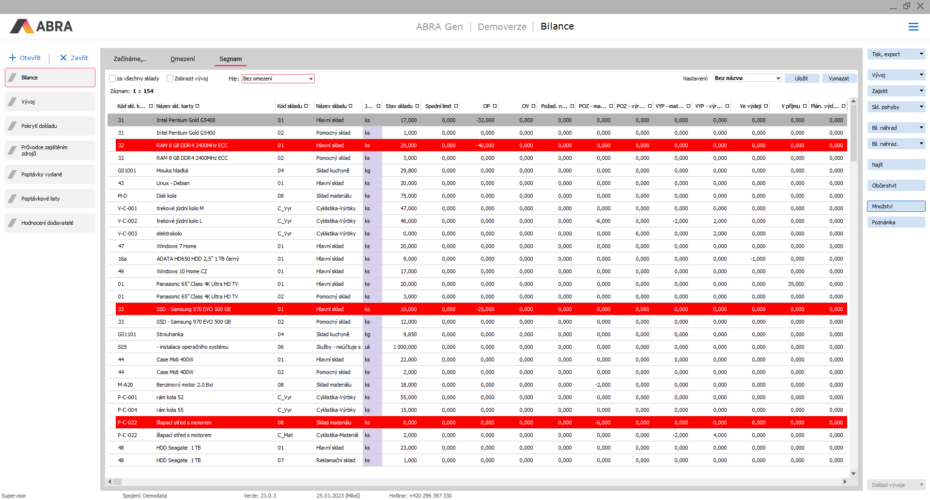Click the Množství button

(896, 206)
